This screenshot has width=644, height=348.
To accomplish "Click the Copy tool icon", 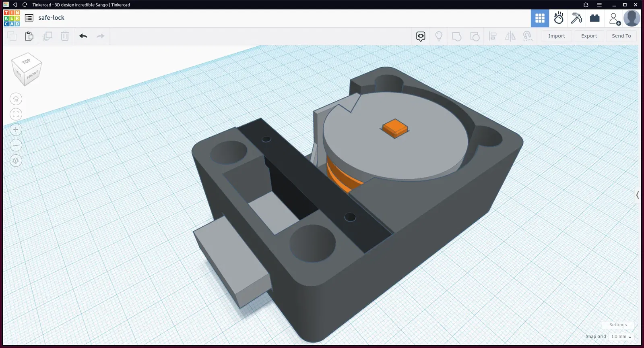I will point(12,36).
